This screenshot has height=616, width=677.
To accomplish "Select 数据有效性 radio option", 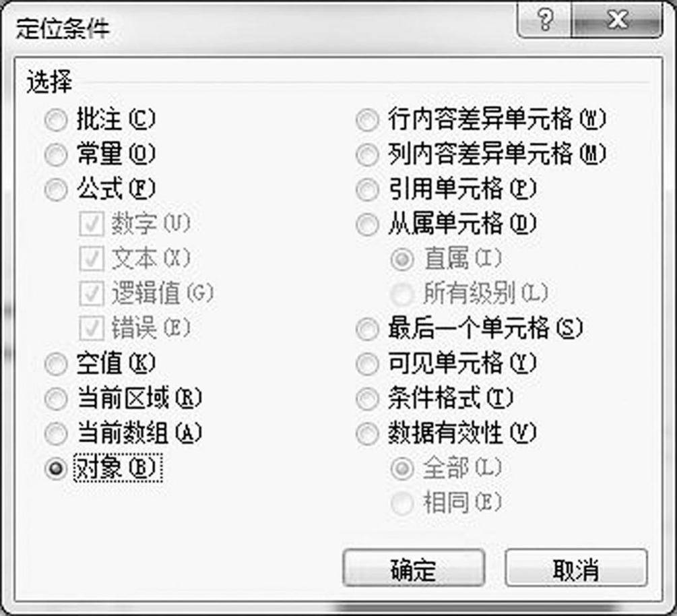I will [368, 433].
